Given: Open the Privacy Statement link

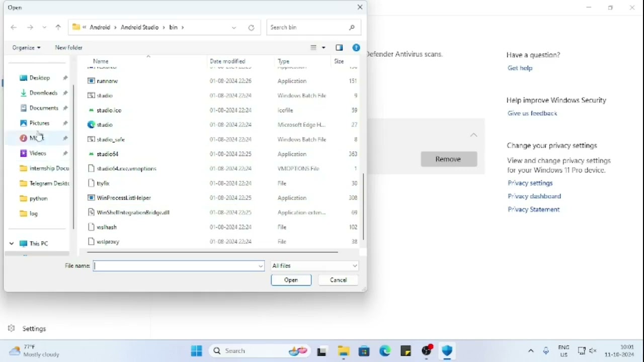Looking at the screenshot, I should pyautogui.click(x=533, y=209).
